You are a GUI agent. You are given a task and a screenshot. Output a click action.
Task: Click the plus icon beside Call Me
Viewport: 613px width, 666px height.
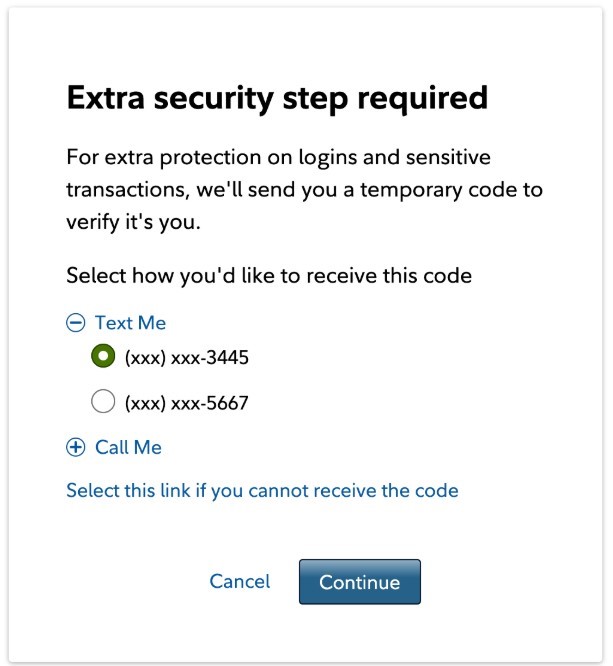click(x=76, y=448)
